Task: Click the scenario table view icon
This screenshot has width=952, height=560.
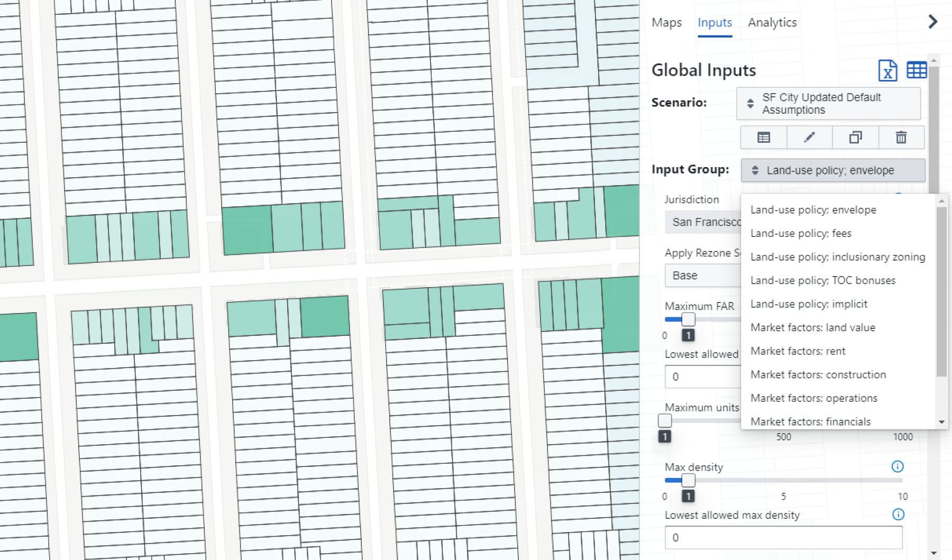Action: (764, 137)
